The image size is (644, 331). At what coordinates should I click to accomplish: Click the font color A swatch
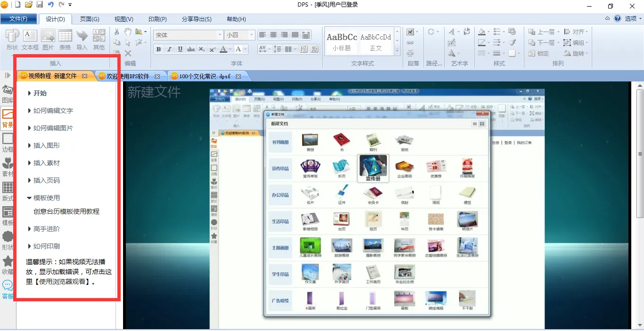click(223, 49)
